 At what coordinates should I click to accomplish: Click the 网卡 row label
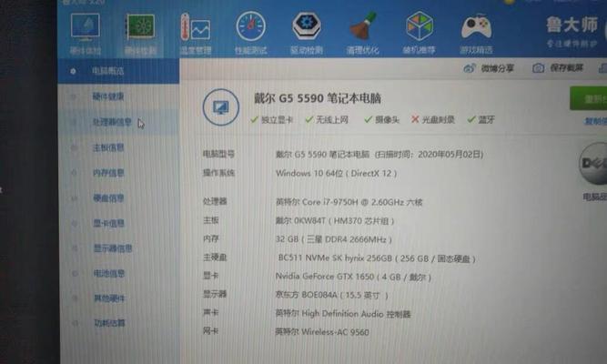coord(211,331)
